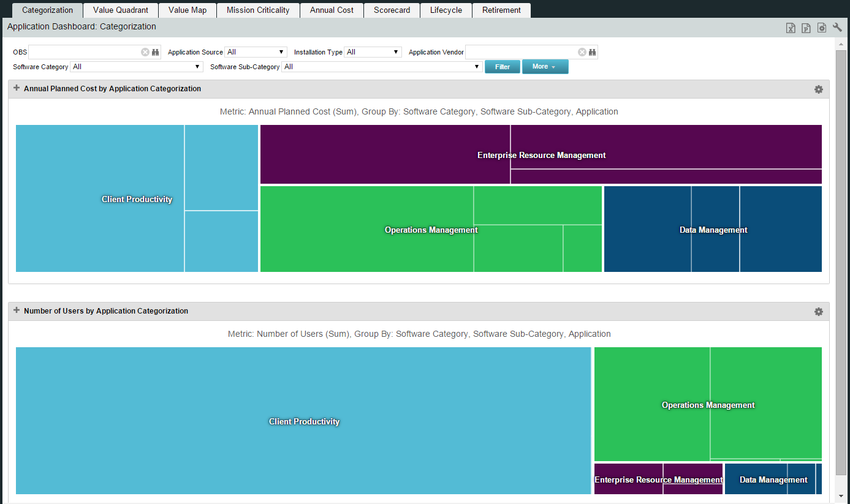Open the Software Sub-Category dropdown
Viewport: 850px width, 504px height.
tap(382, 67)
